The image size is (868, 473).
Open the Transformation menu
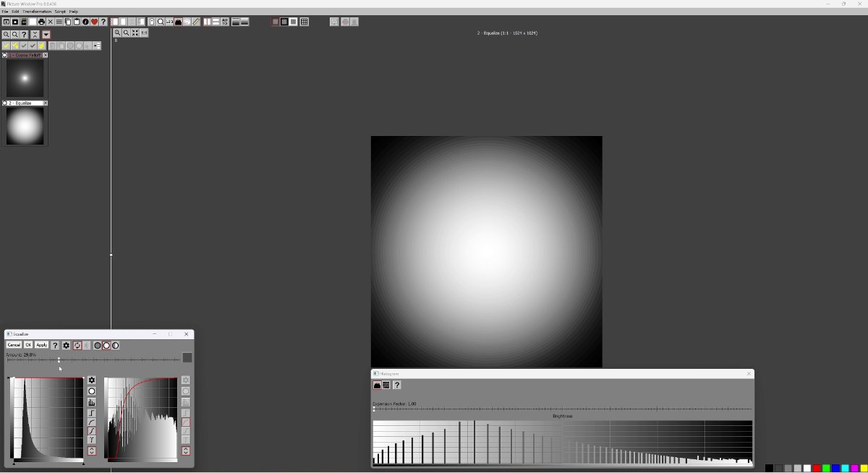(37, 12)
